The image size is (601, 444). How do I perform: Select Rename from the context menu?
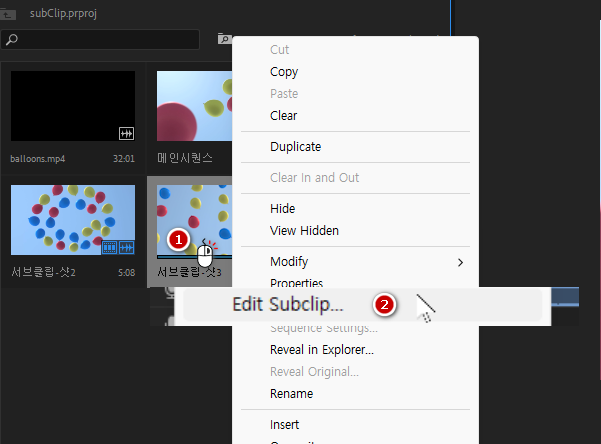coord(291,394)
